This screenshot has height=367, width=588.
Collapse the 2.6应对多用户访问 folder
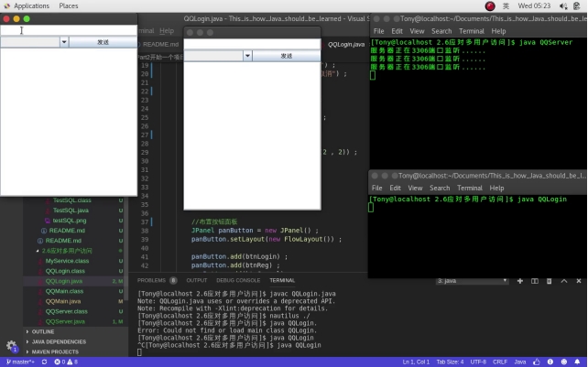click(67, 251)
